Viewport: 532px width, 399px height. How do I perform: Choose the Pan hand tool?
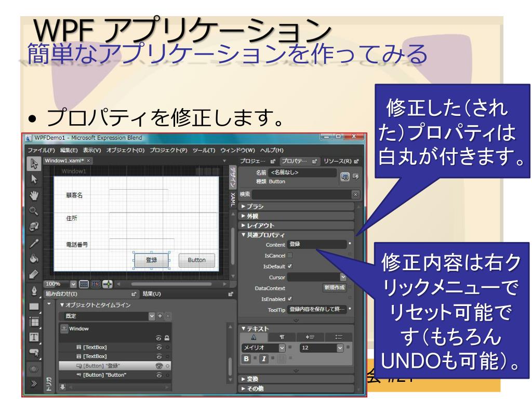pyautogui.click(x=34, y=195)
